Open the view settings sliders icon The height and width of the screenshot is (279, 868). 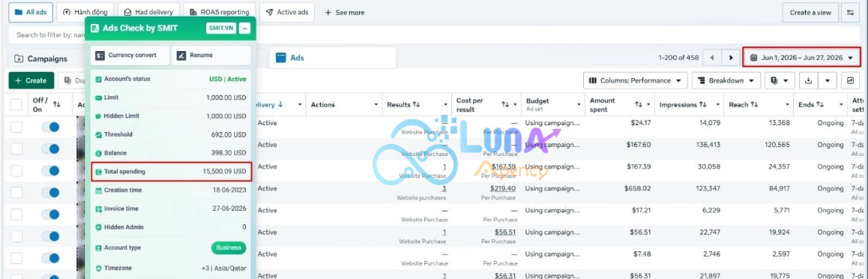(x=850, y=12)
